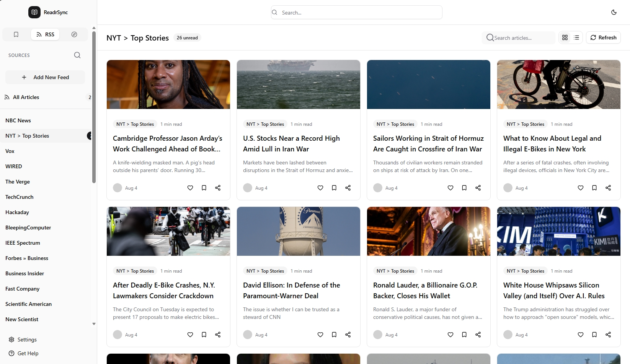Share the Cambridge Professor Jason Arday article
This screenshot has width=630, height=364.
218,188
